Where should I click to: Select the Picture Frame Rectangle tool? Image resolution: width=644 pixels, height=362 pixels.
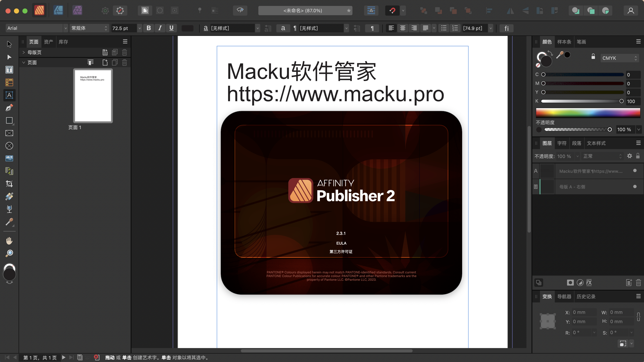[9, 133]
